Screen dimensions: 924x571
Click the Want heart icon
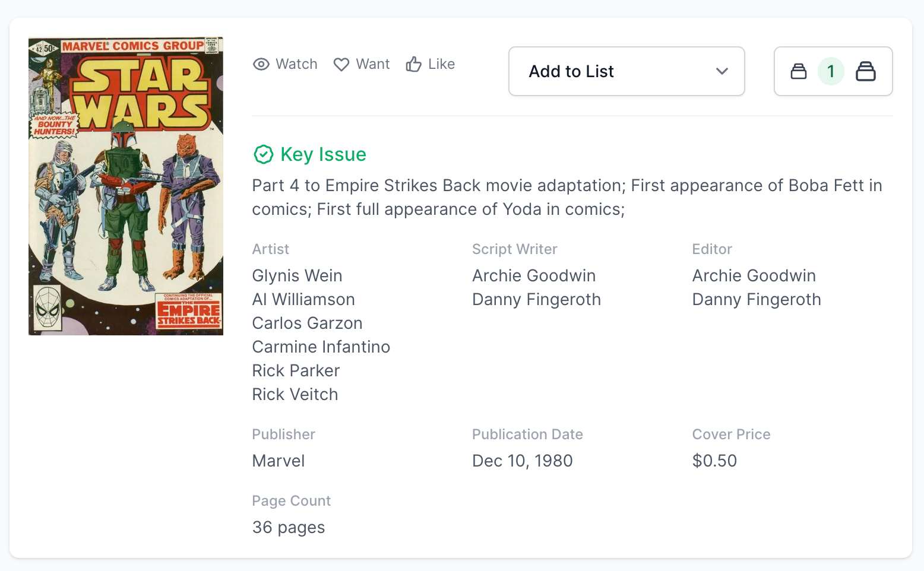(x=341, y=64)
